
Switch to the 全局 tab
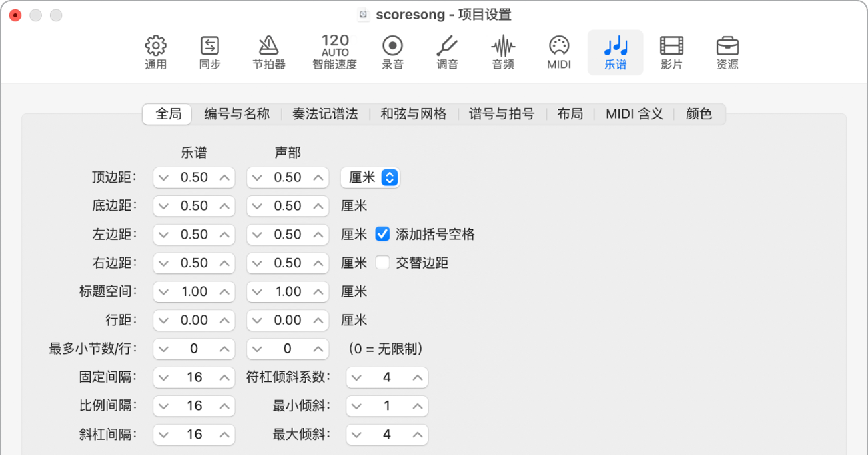pyautogui.click(x=168, y=114)
